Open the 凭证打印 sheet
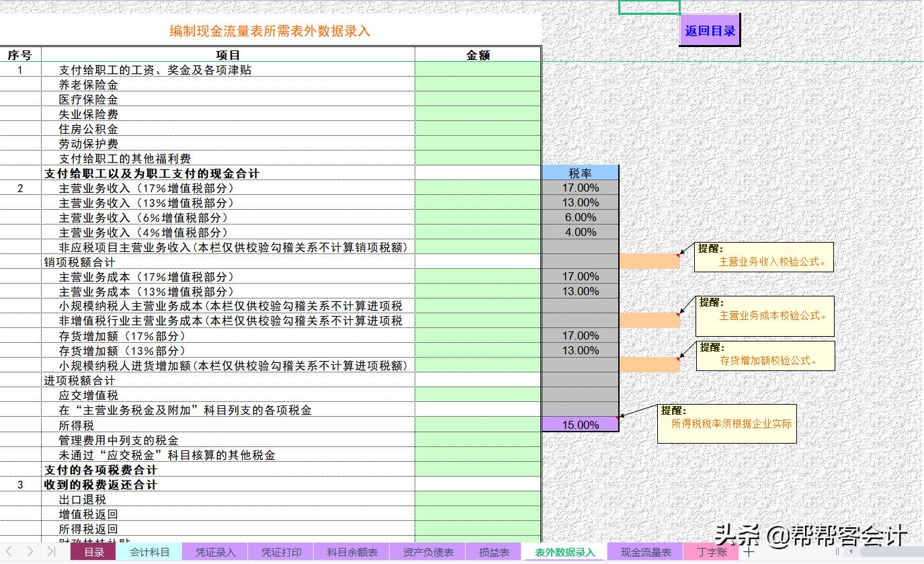The height and width of the screenshot is (564, 924). tap(282, 551)
